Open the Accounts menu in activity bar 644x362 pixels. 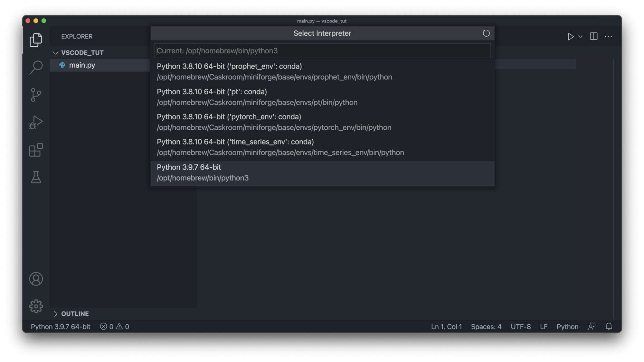click(36, 279)
